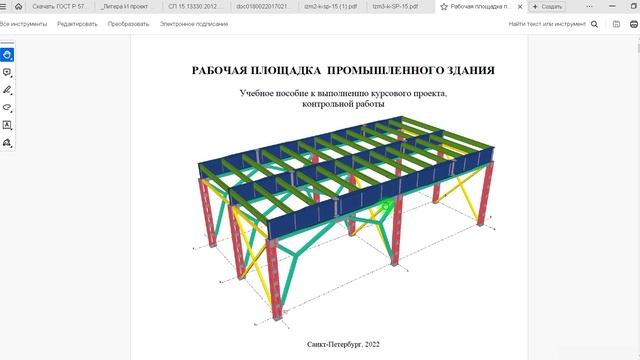Viewport: 640px width, 360px height.
Task: Select the Highlighter pen tool
Action: click(x=7, y=90)
